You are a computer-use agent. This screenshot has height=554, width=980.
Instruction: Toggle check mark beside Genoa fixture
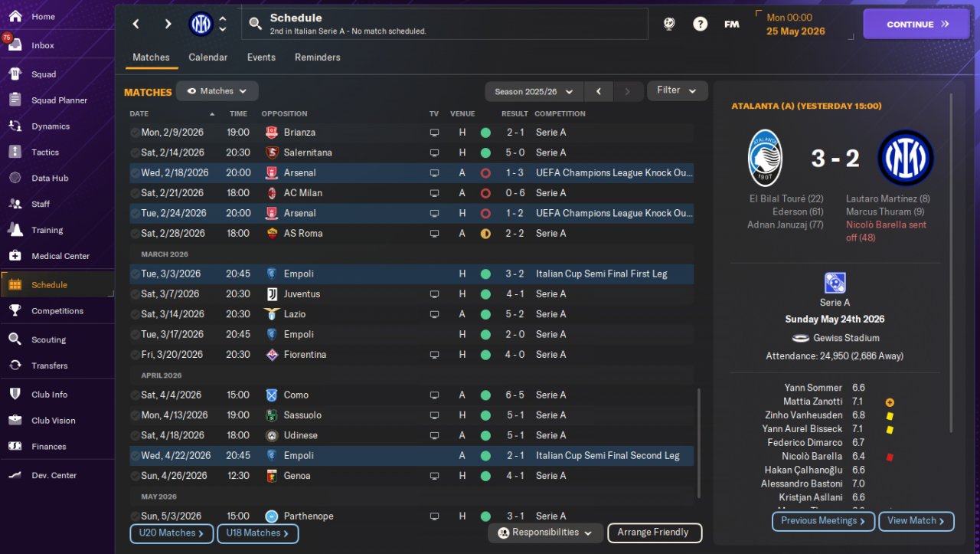[135, 476]
